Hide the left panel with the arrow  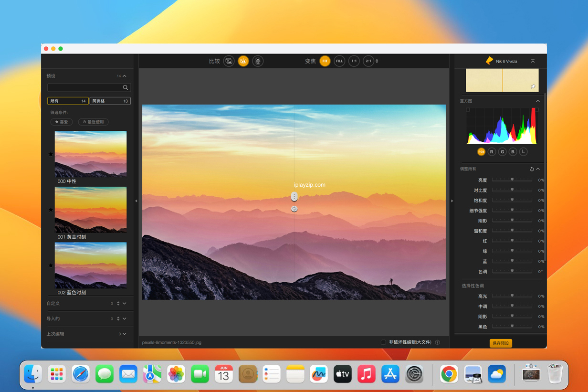[x=136, y=201]
